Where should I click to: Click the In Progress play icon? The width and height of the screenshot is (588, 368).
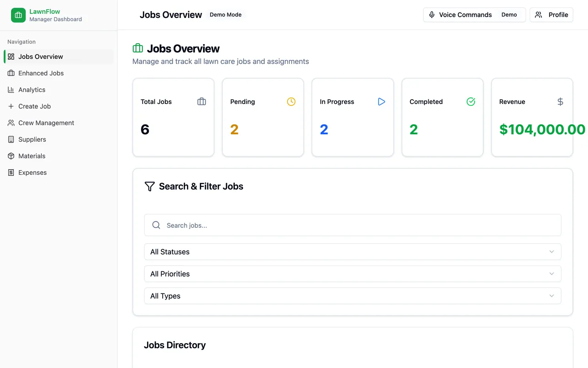pyautogui.click(x=381, y=102)
